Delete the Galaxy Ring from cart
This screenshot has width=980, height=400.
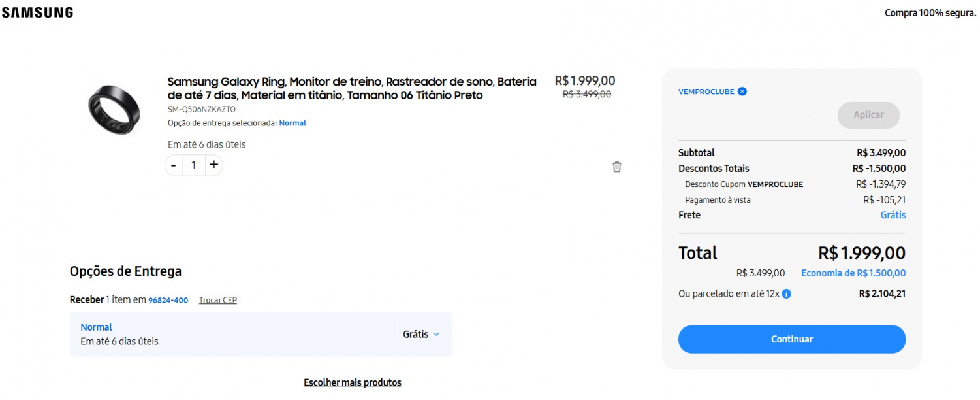pyautogui.click(x=616, y=167)
